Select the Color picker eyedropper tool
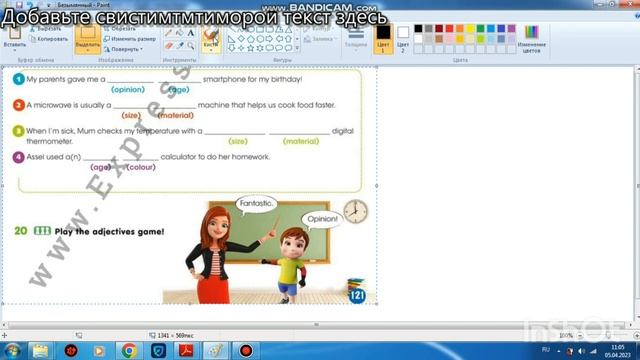Image resolution: width=640 pixels, height=360 pixels. tap(180, 46)
